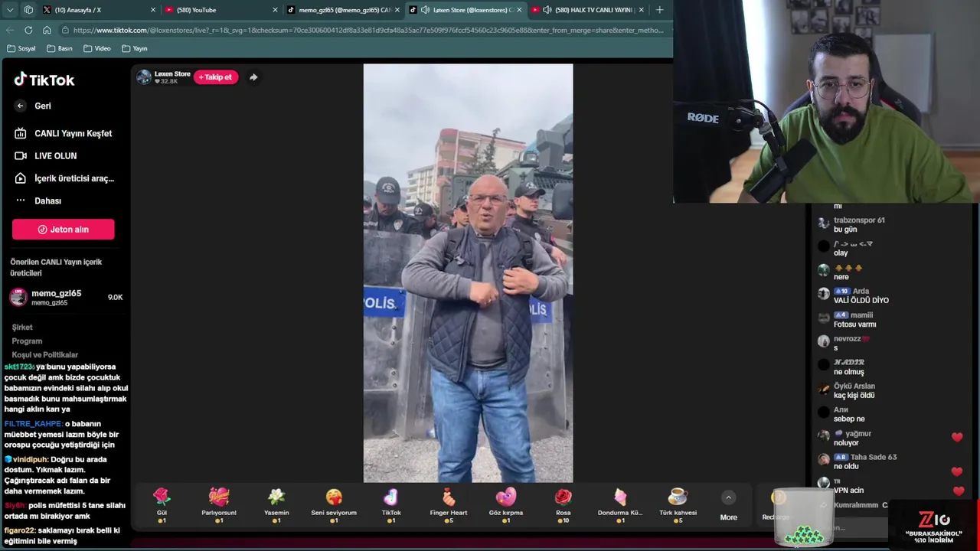980x551 pixels.
Task: Send the TikTok gift
Action: click(x=391, y=504)
